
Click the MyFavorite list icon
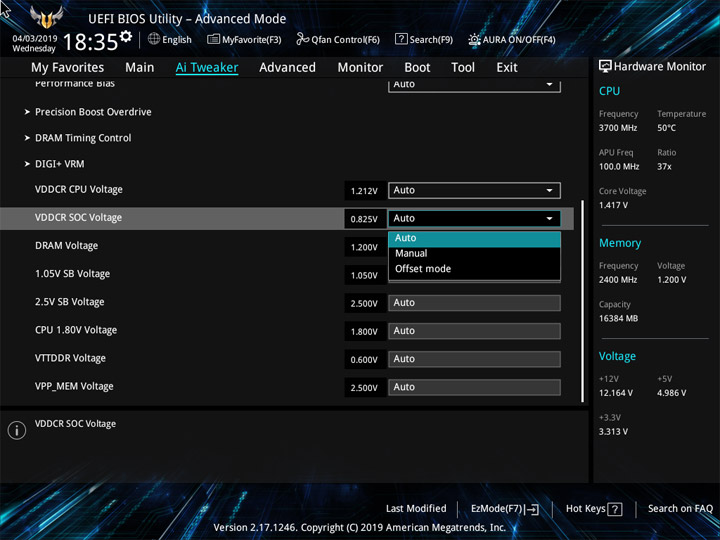[213, 39]
